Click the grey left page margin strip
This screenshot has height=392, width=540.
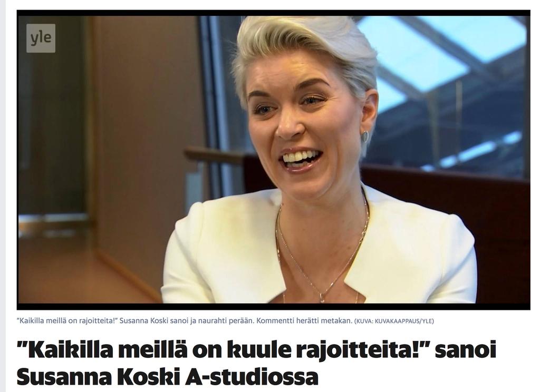(x=3, y=196)
